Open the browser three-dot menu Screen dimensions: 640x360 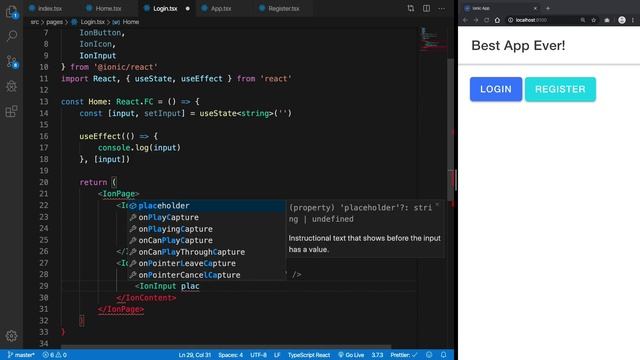point(633,20)
